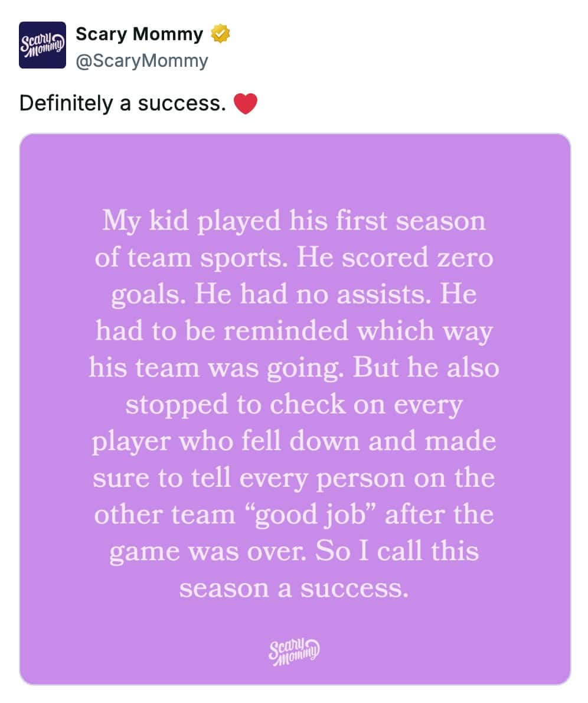The height and width of the screenshot is (703, 588).
Task: Click the final line "season a success."
Action: pos(294,588)
